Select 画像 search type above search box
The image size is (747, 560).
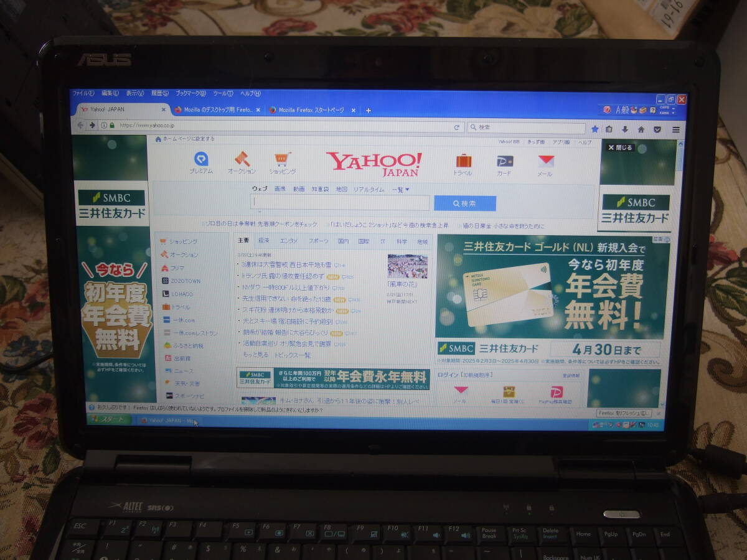280,189
